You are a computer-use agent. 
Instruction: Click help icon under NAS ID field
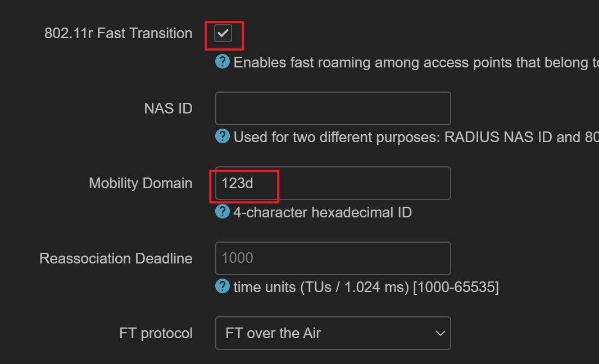[x=223, y=136]
